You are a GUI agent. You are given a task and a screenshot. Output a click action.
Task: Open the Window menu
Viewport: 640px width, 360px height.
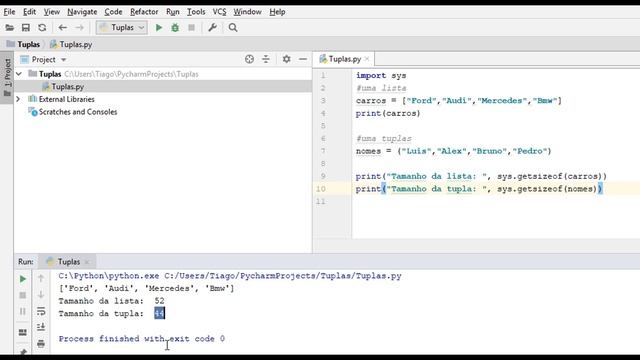click(247, 12)
